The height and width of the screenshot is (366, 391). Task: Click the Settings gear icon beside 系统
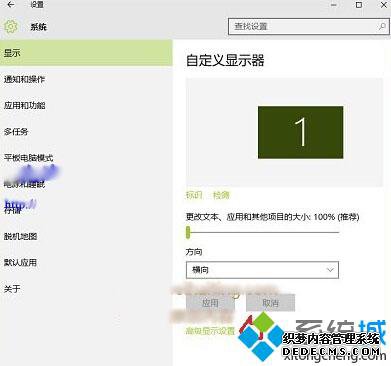[11, 27]
